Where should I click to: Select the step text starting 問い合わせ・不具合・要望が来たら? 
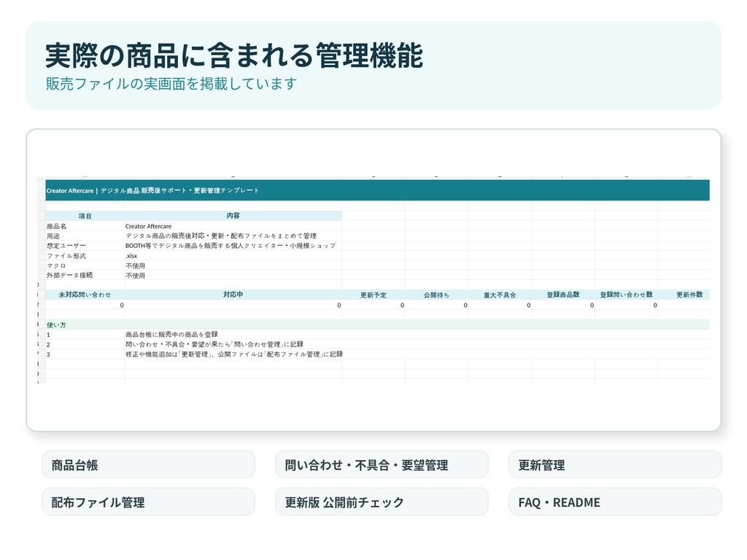(214, 344)
